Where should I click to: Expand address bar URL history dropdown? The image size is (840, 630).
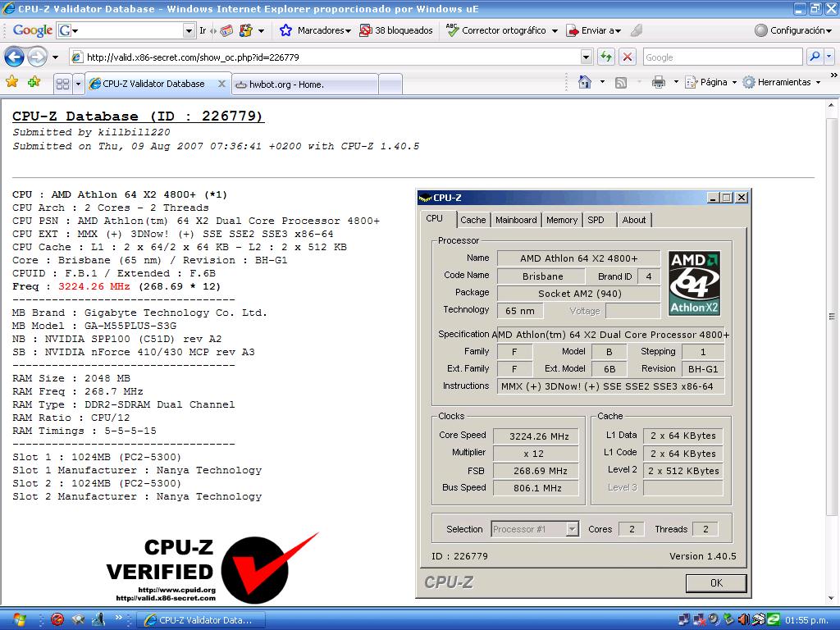coord(586,57)
